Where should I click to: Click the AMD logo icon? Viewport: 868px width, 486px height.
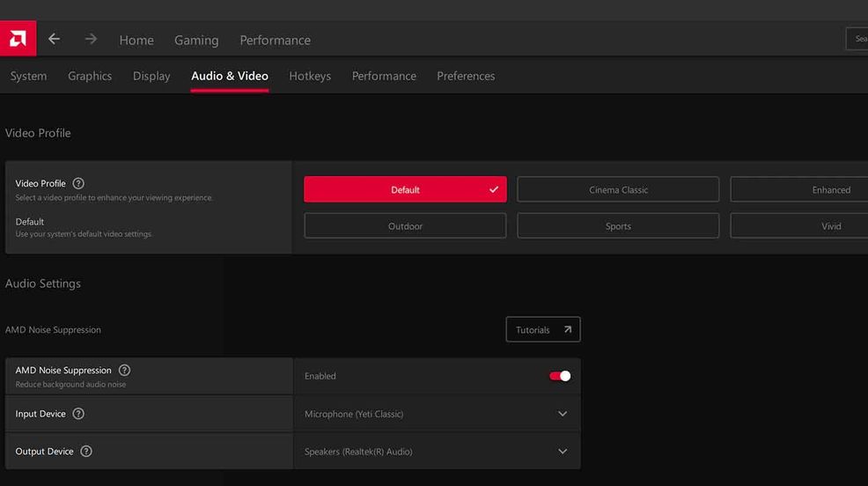pyautogui.click(x=18, y=39)
